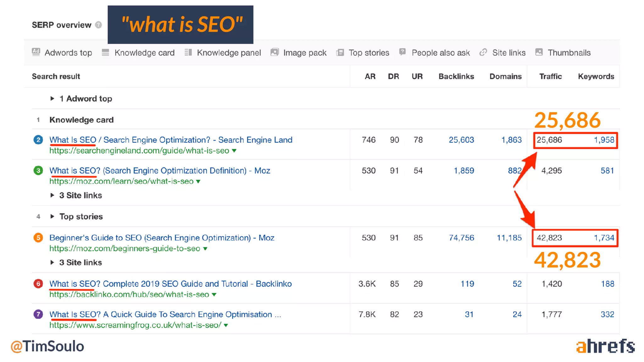Image resolution: width=644 pixels, height=362 pixels.
Task: Click the orange position 5 badge
Action: point(38,238)
